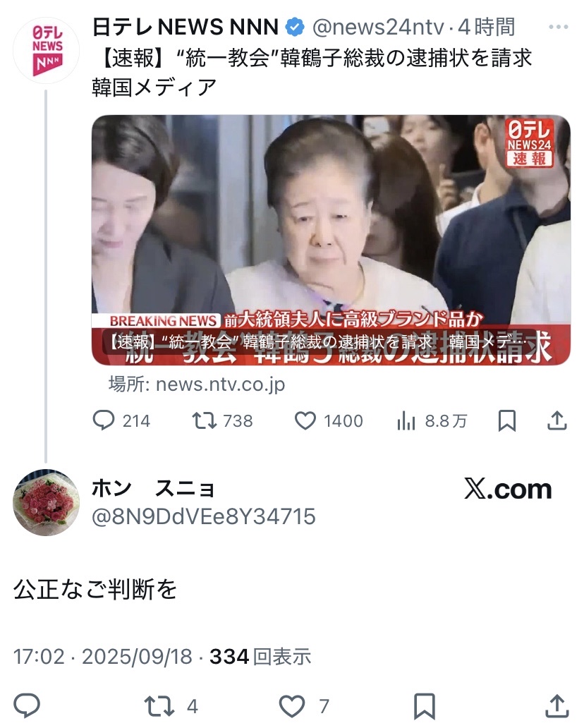Open ホン スニョ's flower bouquet avatar
Screen dimensions: 584x728
[x=46, y=502]
